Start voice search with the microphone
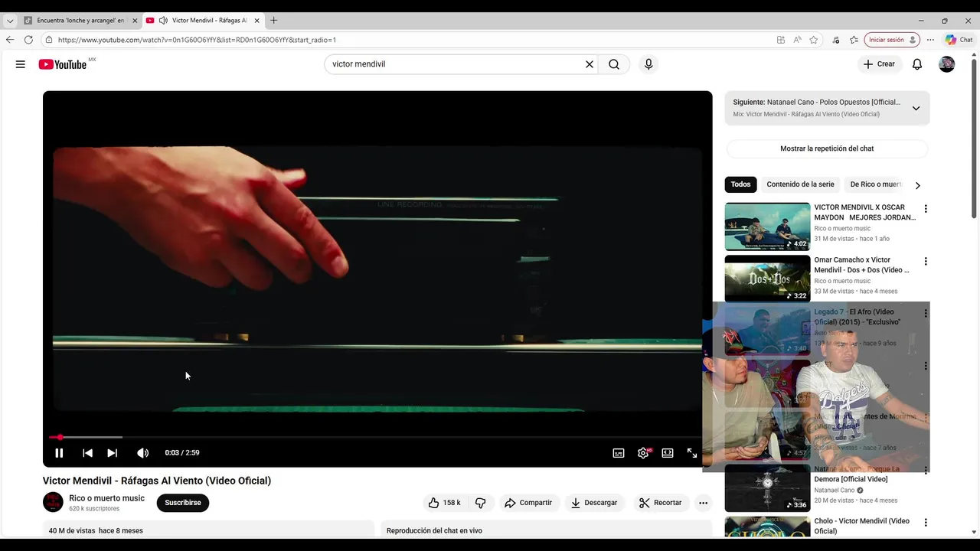The width and height of the screenshot is (980, 551). pos(648,64)
